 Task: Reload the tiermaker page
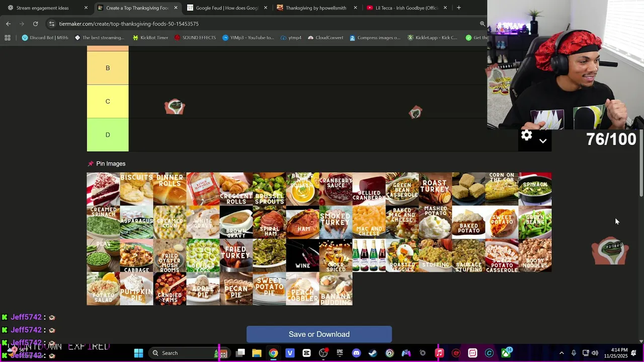click(35, 24)
